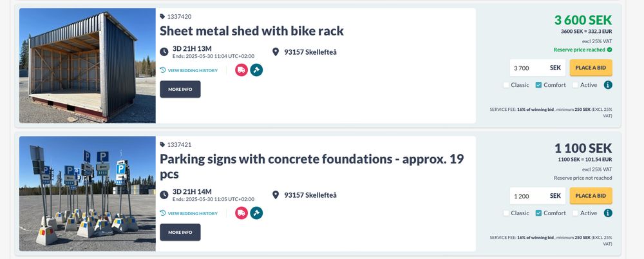Click teal hammer icon on shed listing
The height and width of the screenshot is (259, 644).
(x=256, y=70)
